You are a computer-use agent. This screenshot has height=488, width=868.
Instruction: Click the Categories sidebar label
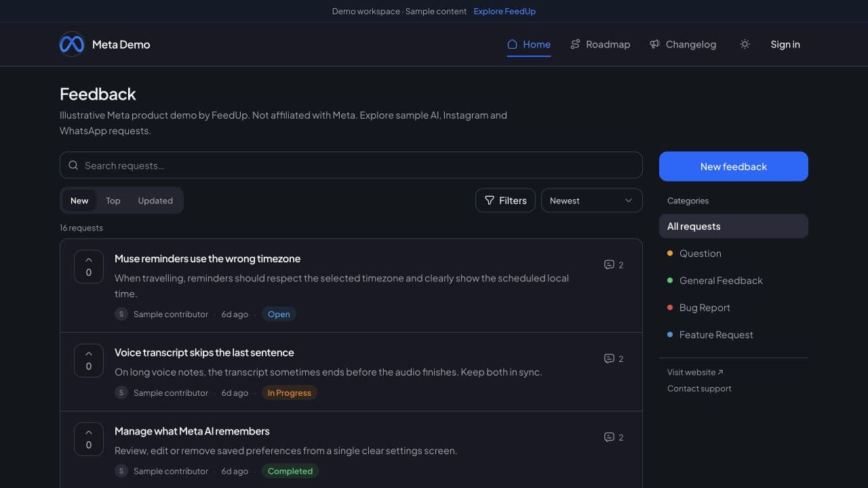click(688, 201)
